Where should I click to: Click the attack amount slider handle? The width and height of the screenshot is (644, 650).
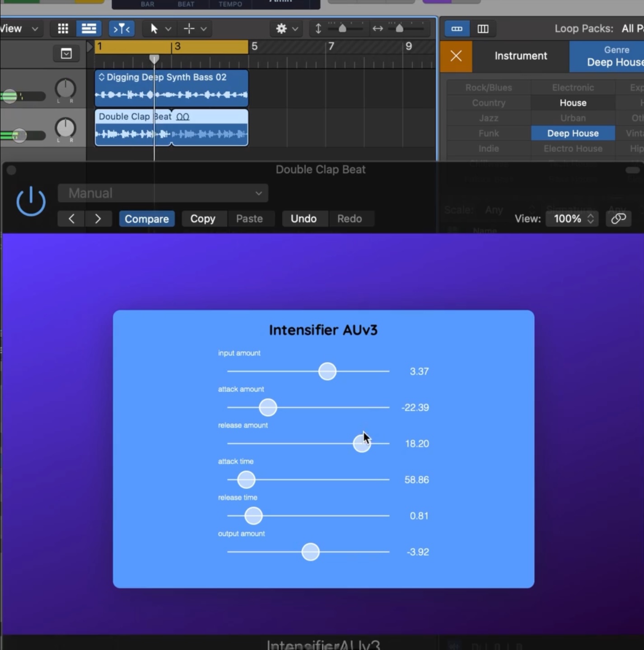click(268, 408)
